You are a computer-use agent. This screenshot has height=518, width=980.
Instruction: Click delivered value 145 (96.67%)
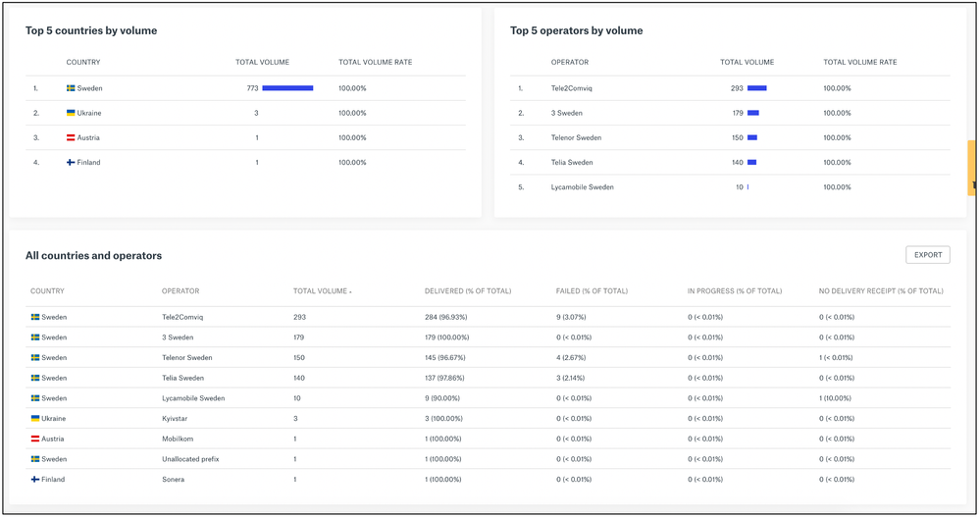click(x=445, y=358)
